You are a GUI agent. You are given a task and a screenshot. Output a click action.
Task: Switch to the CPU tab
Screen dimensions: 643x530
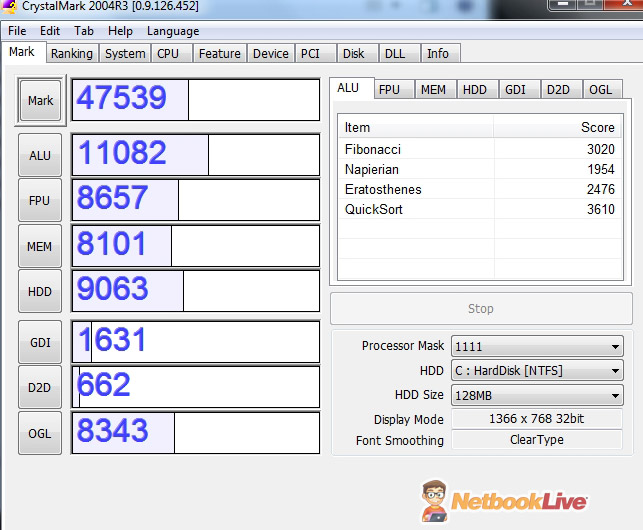[x=171, y=53]
